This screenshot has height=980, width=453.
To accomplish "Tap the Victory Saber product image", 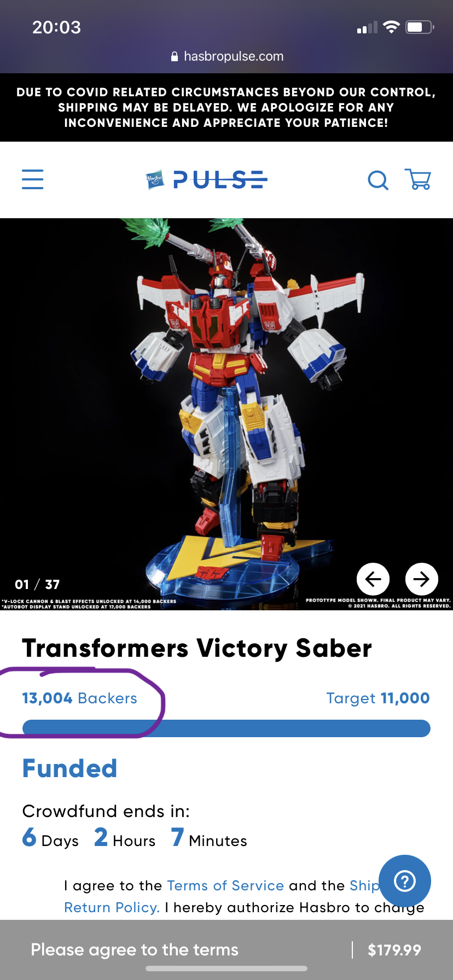I will [x=226, y=414].
